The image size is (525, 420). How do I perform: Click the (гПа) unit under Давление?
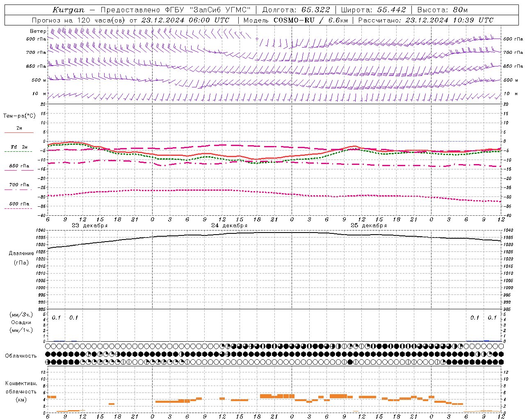pyautogui.click(x=21, y=263)
